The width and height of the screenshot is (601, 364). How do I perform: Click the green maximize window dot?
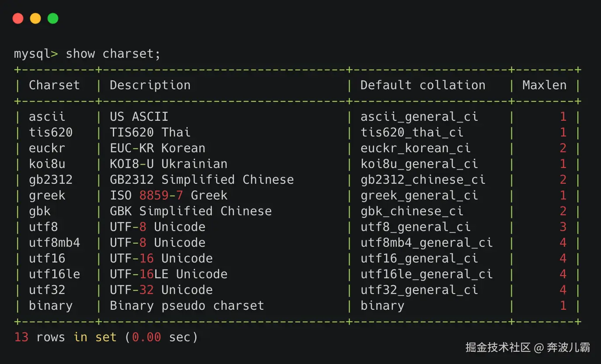click(53, 18)
